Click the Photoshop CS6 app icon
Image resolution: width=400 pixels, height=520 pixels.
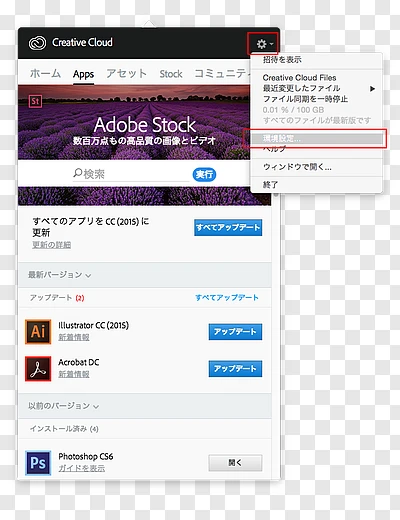coord(38,463)
